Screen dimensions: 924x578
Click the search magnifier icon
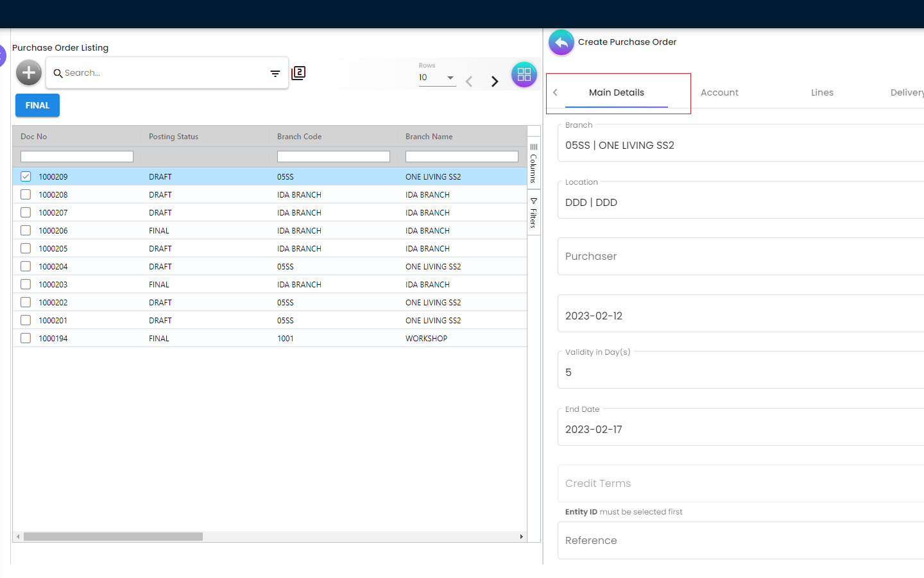58,74
